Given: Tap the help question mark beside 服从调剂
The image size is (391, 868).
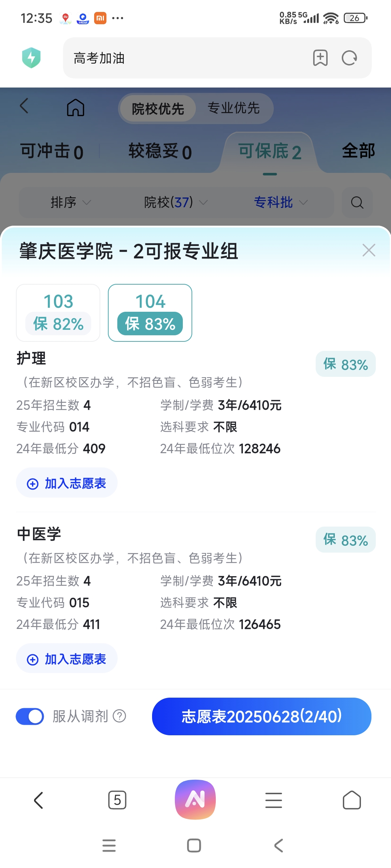Looking at the screenshot, I should [119, 716].
